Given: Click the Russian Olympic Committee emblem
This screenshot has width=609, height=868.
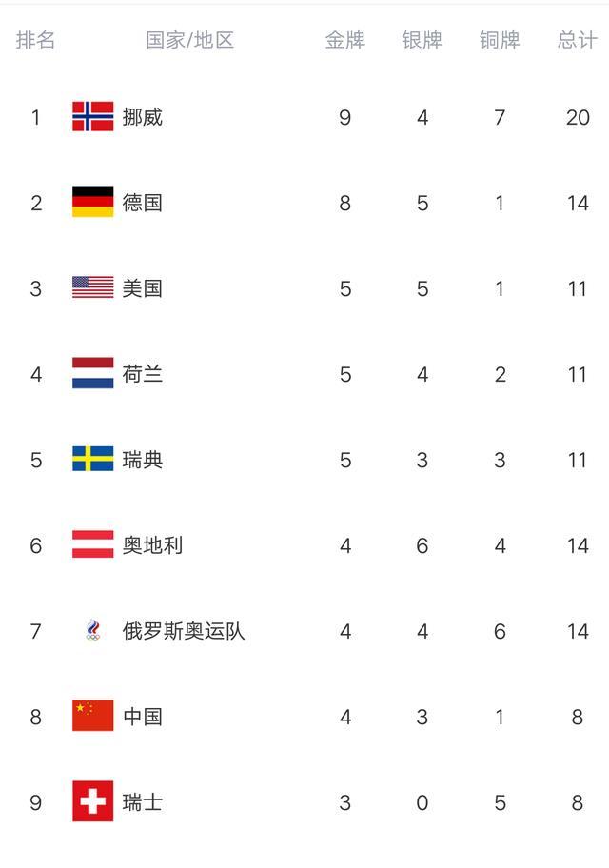Looking at the screenshot, I should pyautogui.click(x=92, y=630).
